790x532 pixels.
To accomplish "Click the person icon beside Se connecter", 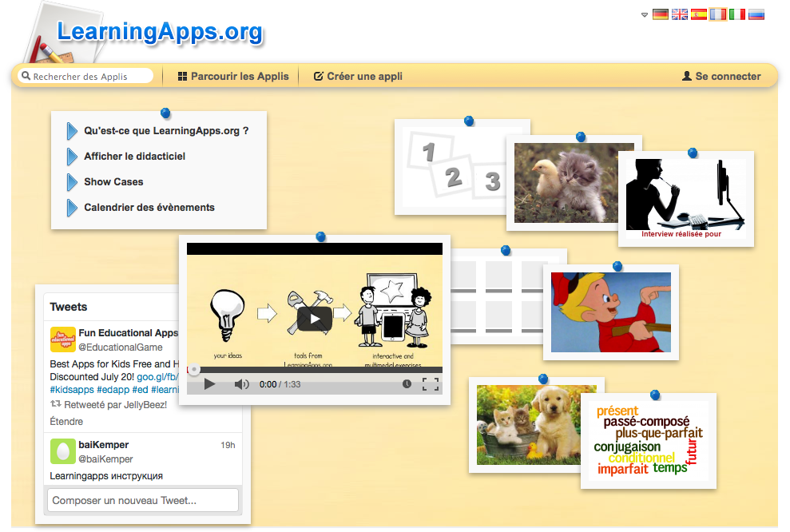I will pyautogui.click(x=686, y=75).
